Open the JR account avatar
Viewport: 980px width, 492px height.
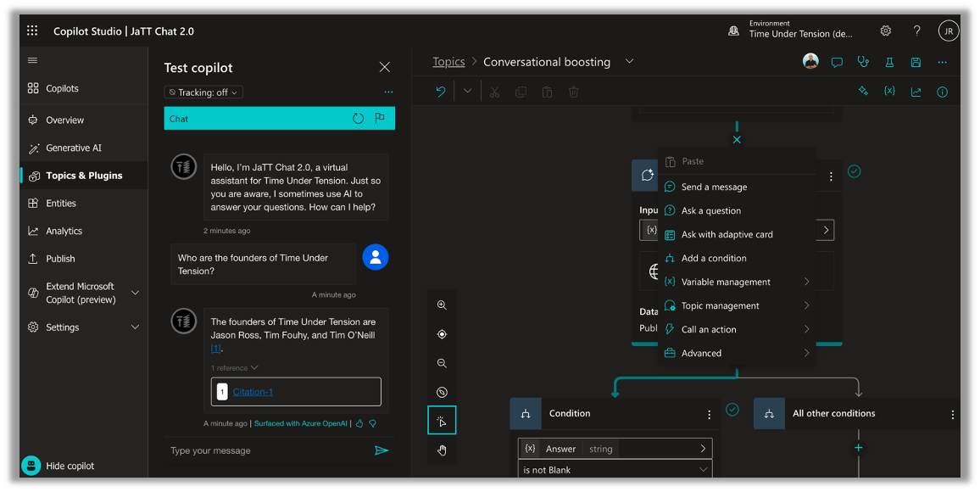(x=948, y=31)
